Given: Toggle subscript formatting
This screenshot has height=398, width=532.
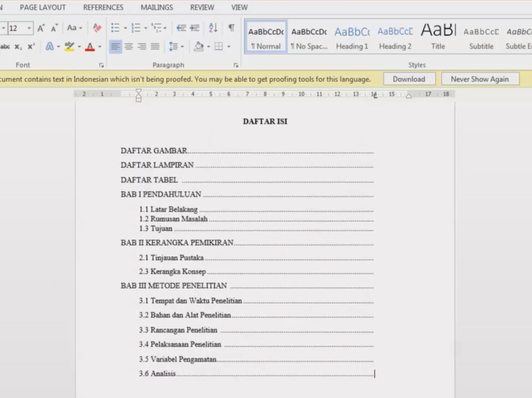Looking at the screenshot, I should [x=17, y=46].
